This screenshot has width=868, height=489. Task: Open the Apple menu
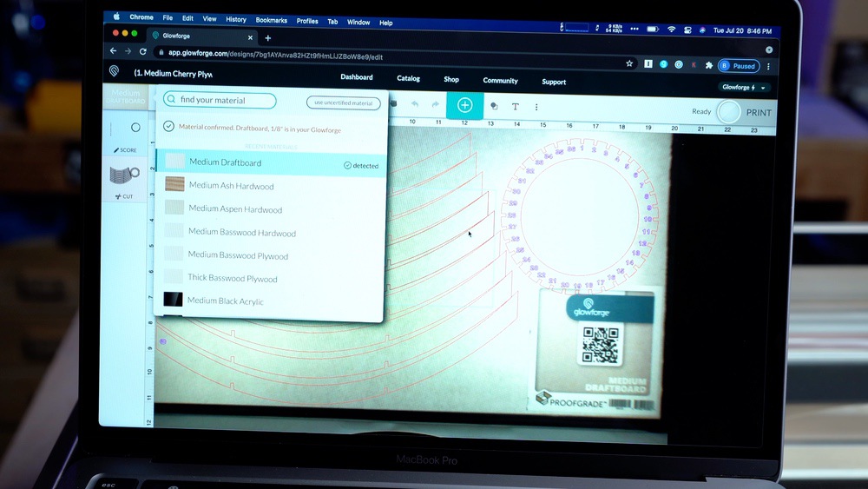pos(117,17)
